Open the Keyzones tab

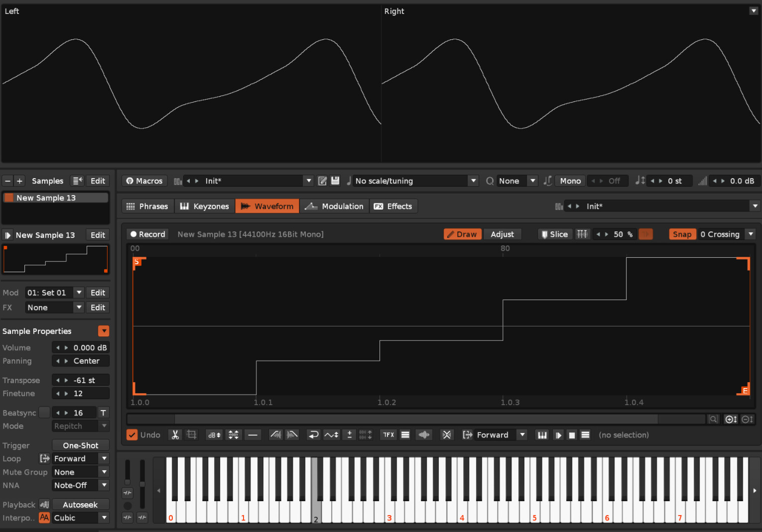[205, 207]
